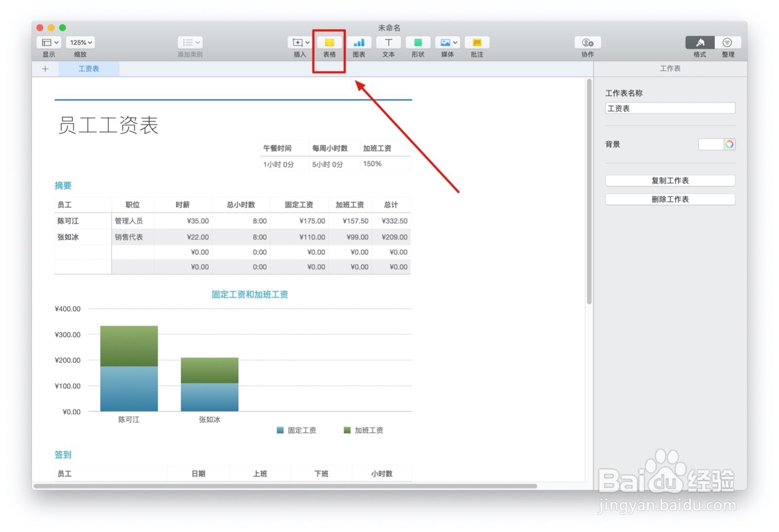The width and height of the screenshot is (779, 532).
Task: Select the 工资表 sheet tab
Action: click(x=89, y=69)
